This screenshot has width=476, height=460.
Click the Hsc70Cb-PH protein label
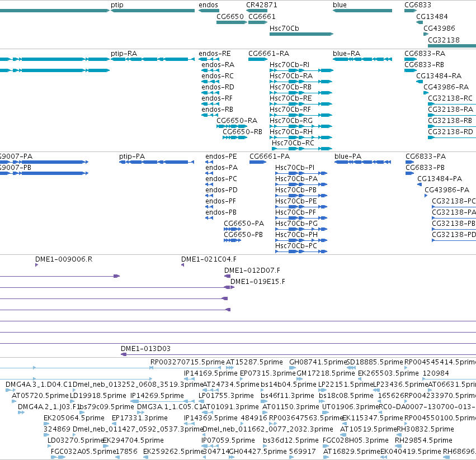296,235
